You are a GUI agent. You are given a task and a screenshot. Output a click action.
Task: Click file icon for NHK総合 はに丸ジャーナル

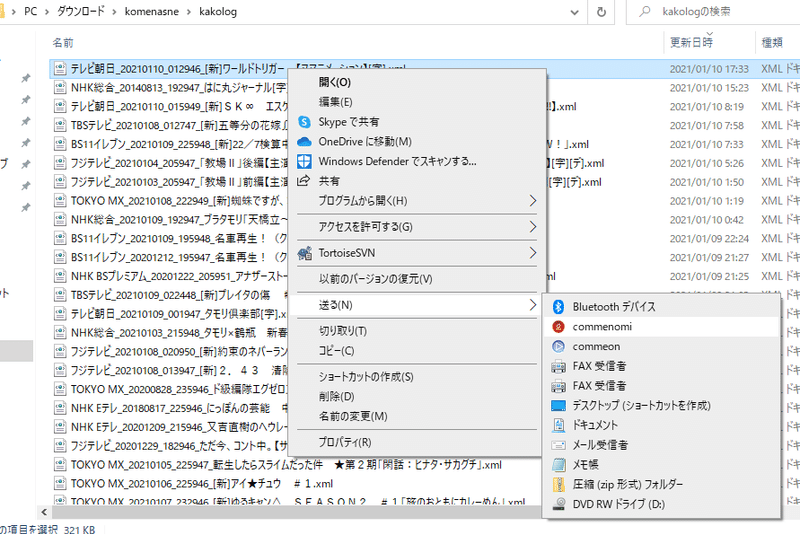[x=60, y=87]
